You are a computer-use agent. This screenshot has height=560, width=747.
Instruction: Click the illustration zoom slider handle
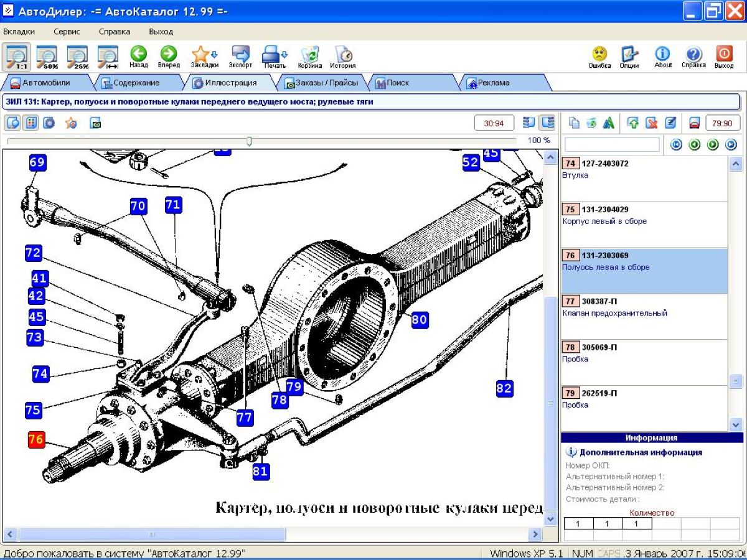coord(249,141)
